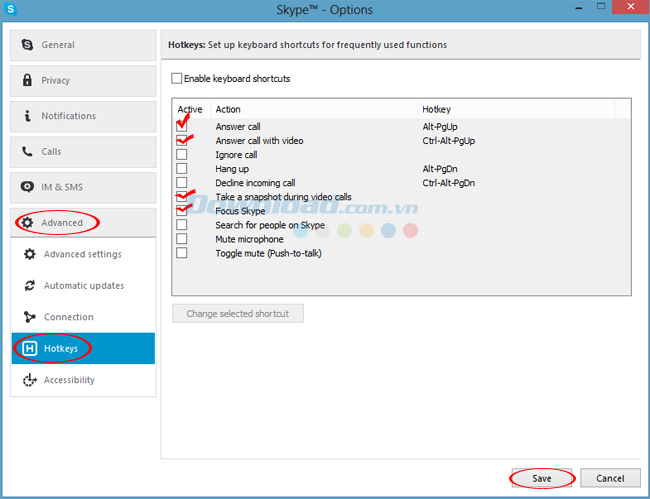This screenshot has height=499, width=650.
Task: Click the Ctrl-Alt-PgUp hotkey value
Action: coord(449,141)
